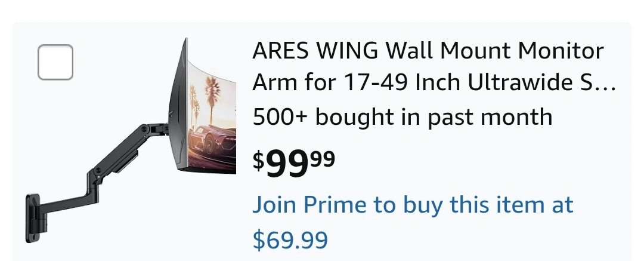Click the $69.99 Prime price
644x261 pixels.
[290, 240]
